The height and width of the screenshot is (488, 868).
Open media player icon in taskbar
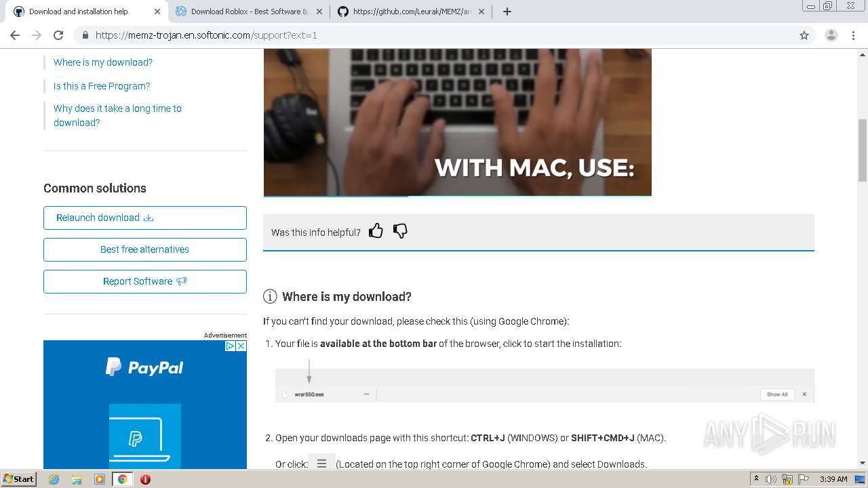click(100, 479)
